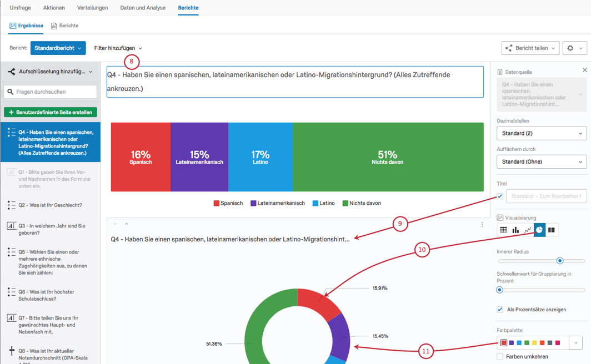
Task: Click the Q4 page title text box
Action: point(295,82)
